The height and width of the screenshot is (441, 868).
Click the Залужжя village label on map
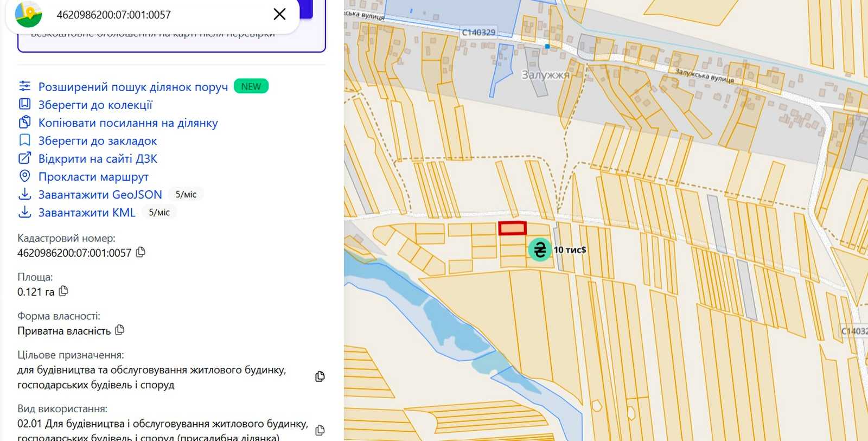545,75
